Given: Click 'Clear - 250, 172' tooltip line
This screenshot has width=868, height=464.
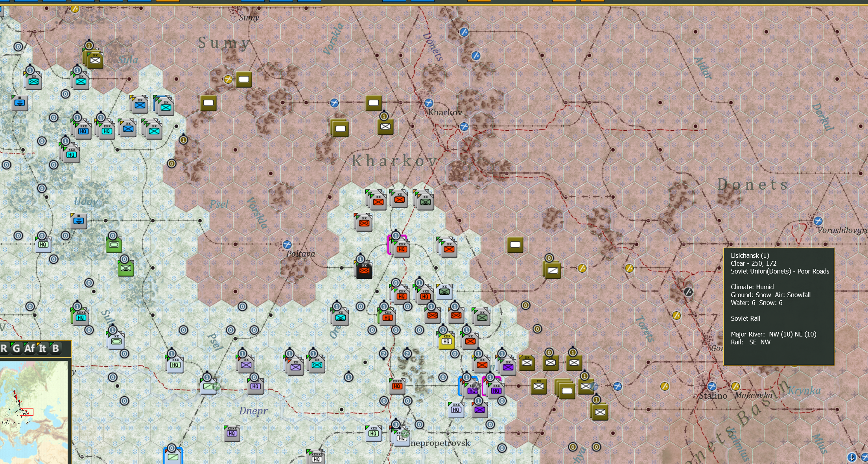Looking at the screenshot, I should (754, 263).
